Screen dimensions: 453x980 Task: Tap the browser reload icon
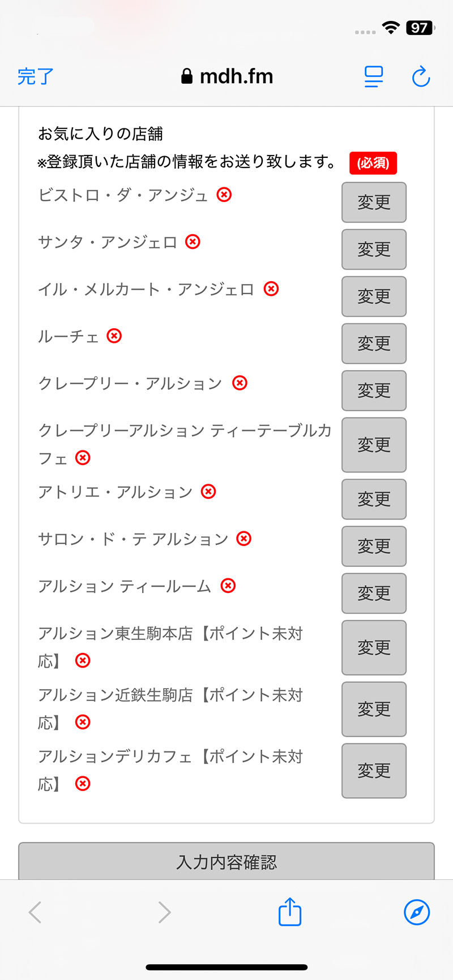click(421, 76)
